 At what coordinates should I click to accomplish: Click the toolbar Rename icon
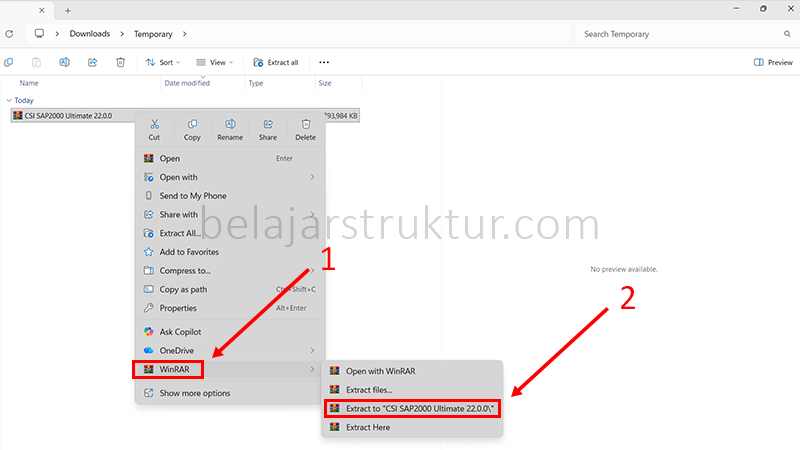coord(64,62)
